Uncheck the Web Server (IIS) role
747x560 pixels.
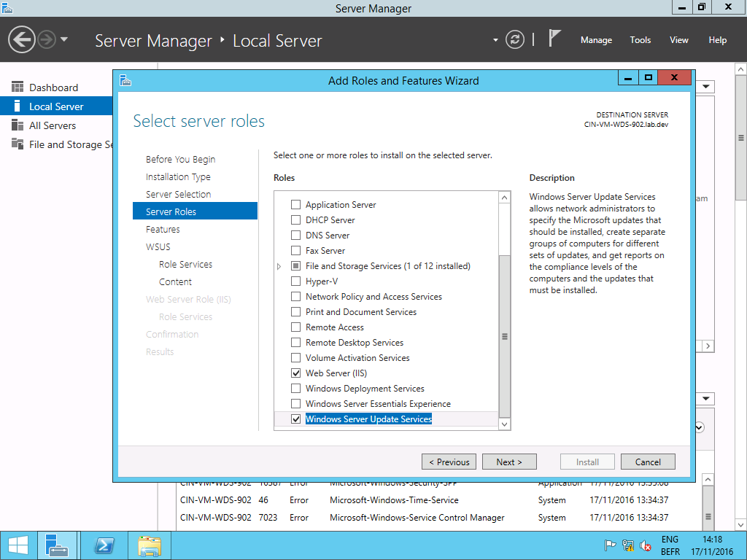296,373
